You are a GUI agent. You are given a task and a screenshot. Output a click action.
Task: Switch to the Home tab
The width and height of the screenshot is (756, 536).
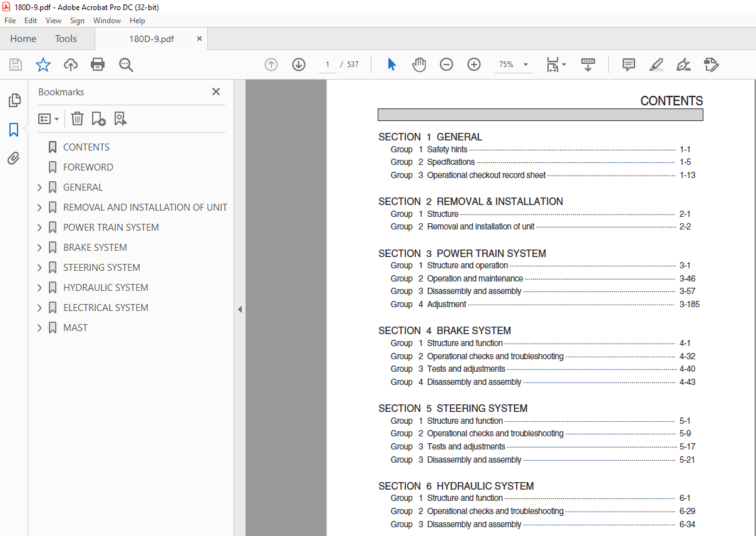(23, 39)
